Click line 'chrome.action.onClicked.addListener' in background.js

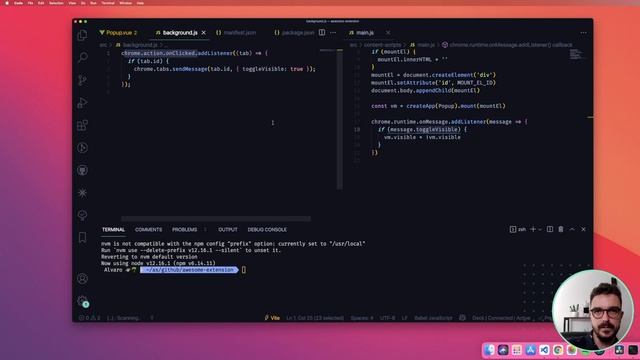point(194,53)
